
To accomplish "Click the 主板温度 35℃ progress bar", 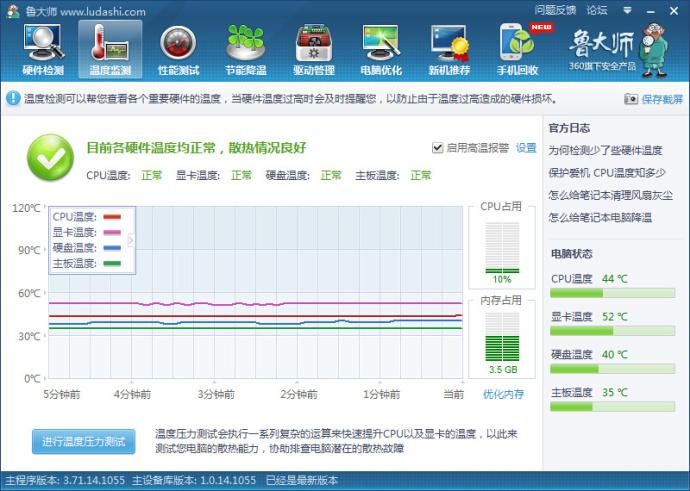I will click(x=612, y=406).
